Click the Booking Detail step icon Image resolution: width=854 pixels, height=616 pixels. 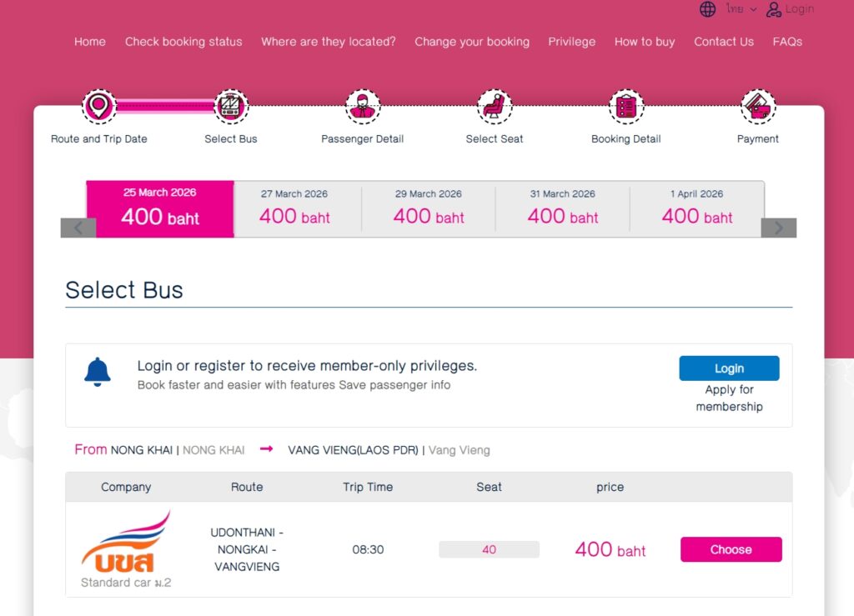click(626, 107)
